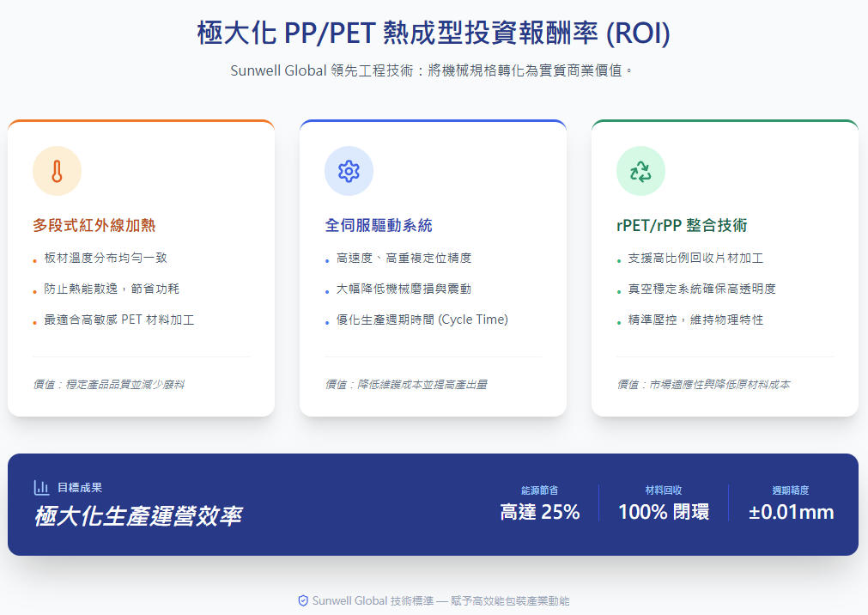Image resolution: width=868 pixels, height=615 pixels.
Task: Click the 板材溫度分布均勻一致 bullet item
Action: (106, 258)
